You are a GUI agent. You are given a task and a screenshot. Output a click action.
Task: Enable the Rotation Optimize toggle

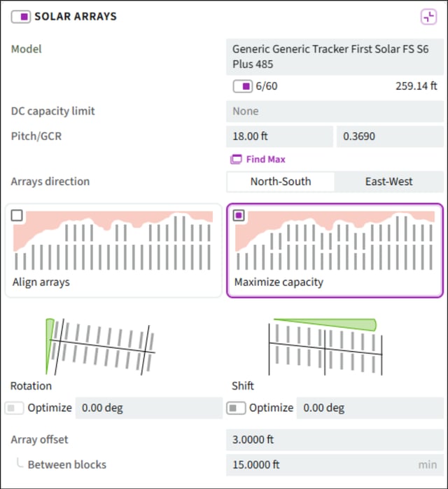pyautogui.click(x=14, y=408)
